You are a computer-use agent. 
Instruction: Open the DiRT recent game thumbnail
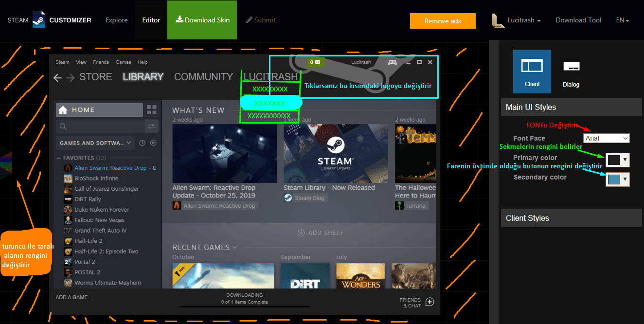(x=305, y=276)
